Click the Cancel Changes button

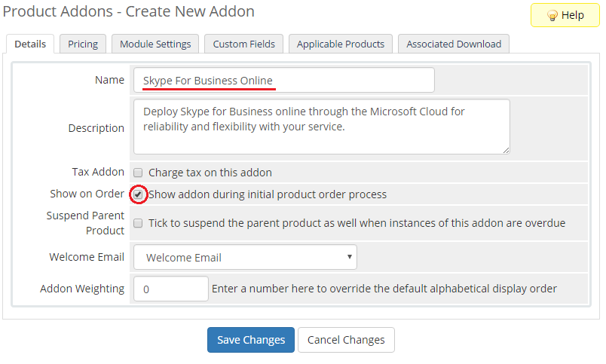[x=346, y=340]
